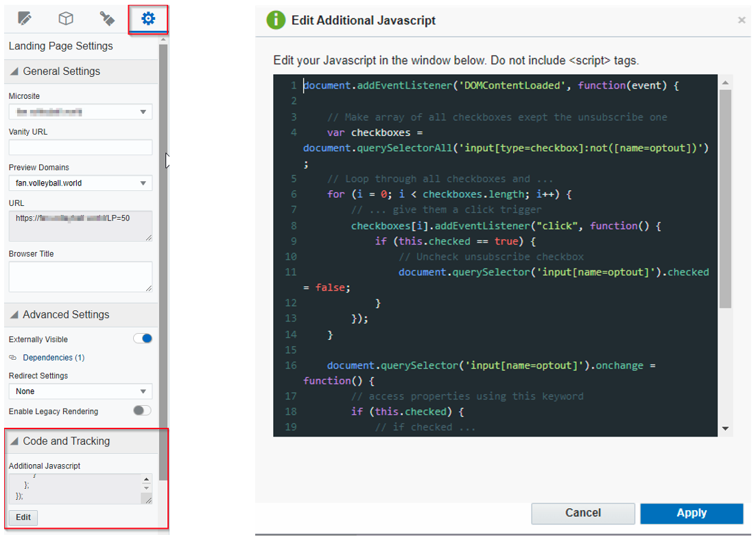Click code line 1 with addEventListener

click(491, 85)
